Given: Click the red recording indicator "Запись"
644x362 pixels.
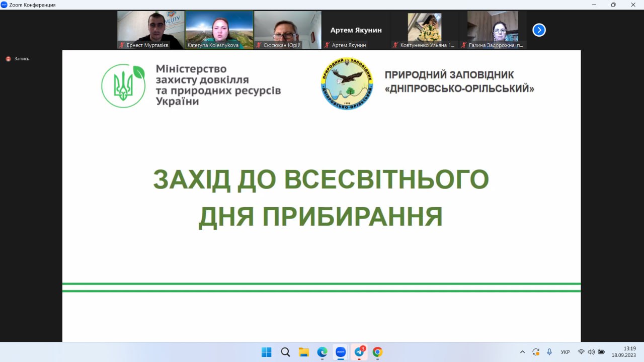Looking at the screenshot, I should [18, 59].
